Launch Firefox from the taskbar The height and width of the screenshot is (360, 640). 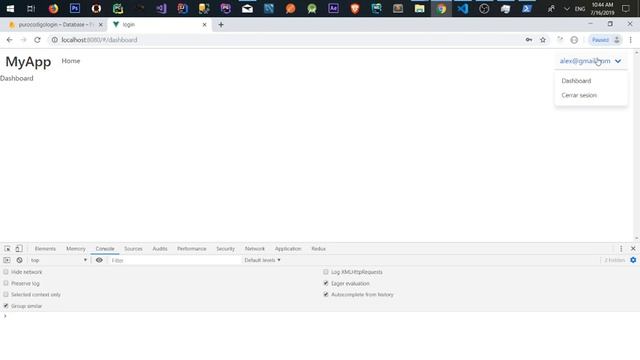53,9
